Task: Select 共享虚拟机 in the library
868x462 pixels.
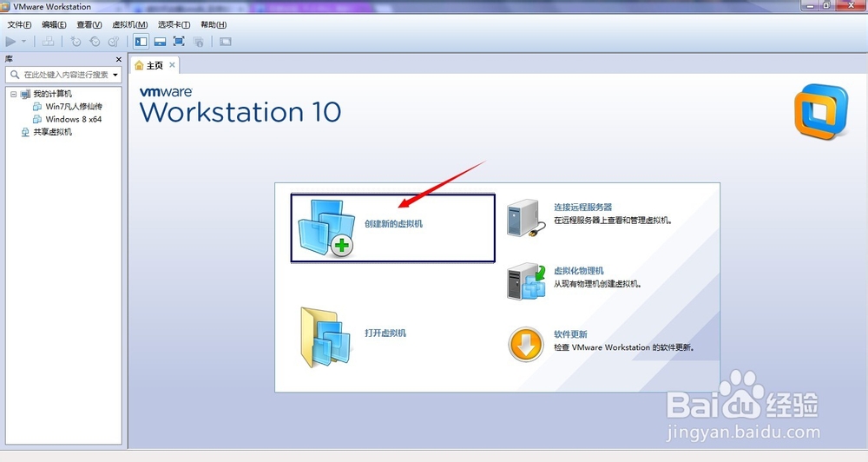Action: (53, 132)
